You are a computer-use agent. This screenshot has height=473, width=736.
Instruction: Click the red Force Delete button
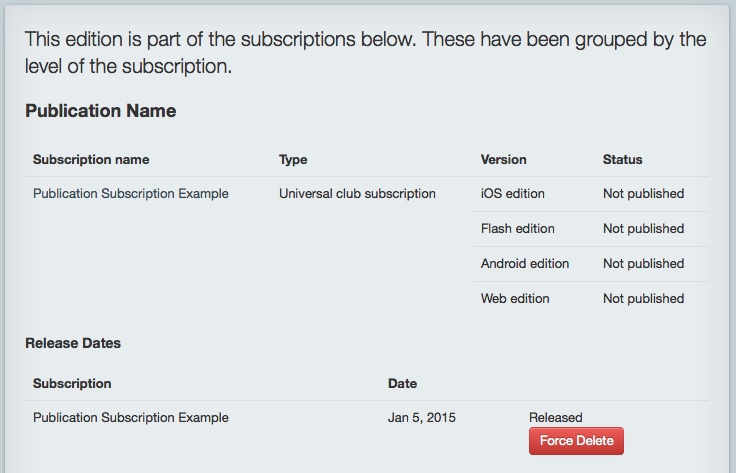point(576,441)
